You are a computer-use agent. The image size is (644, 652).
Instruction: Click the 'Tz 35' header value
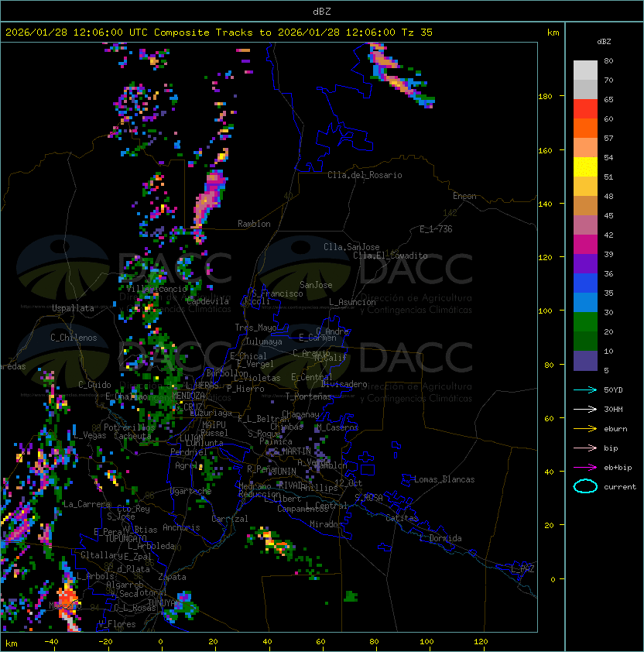point(417,33)
